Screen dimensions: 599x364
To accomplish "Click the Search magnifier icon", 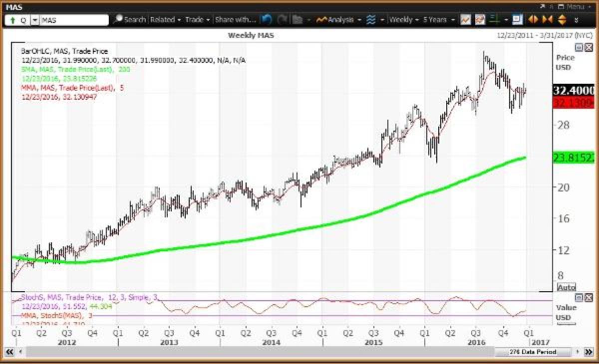I will (x=118, y=20).
